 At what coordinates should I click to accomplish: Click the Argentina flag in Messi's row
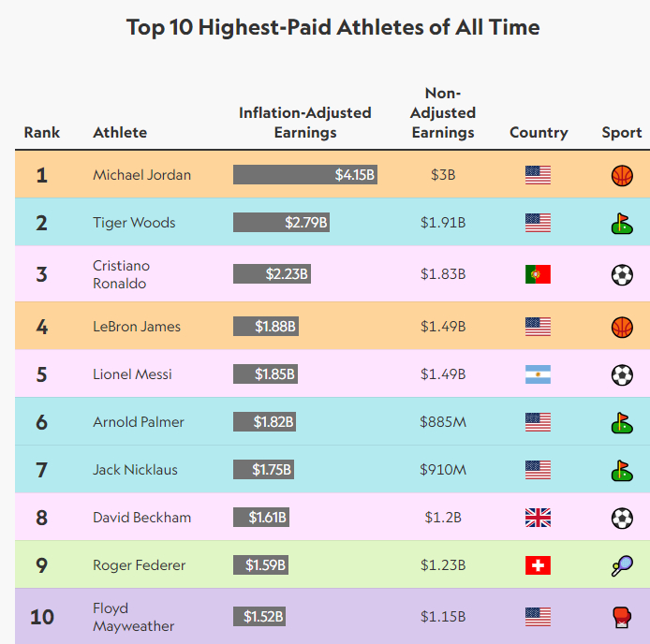pos(539,374)
